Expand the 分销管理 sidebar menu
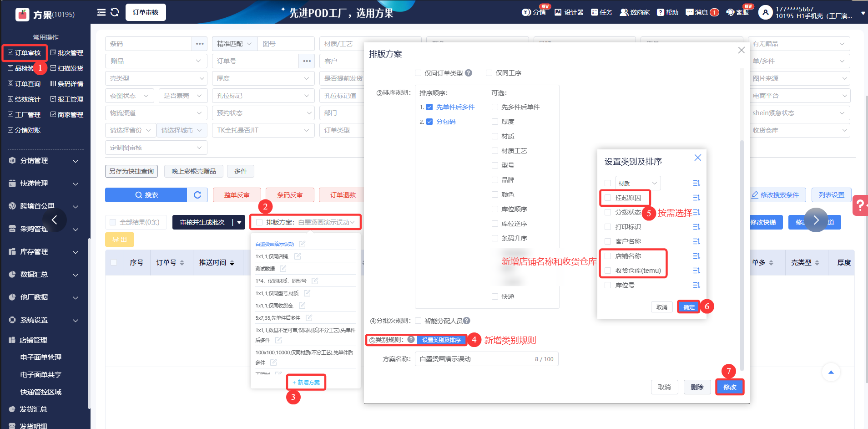 pyautogui.click(x=44, y=161)
